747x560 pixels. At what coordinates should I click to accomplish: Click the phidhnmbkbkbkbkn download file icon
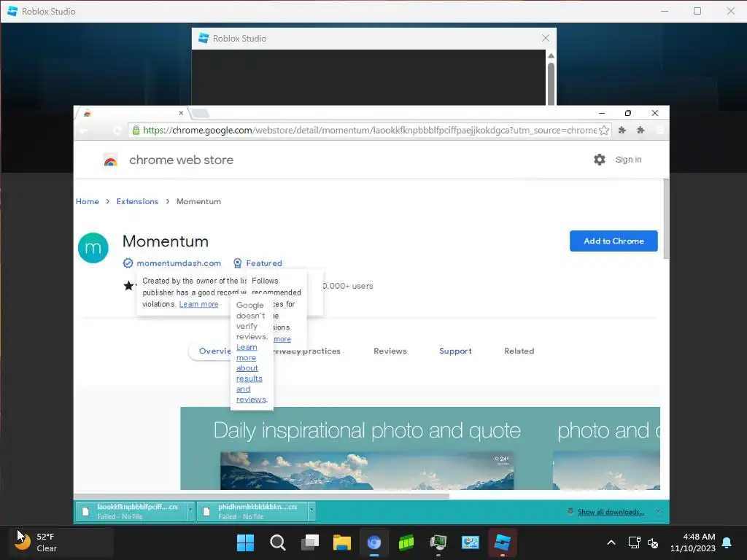[x=206, y=511]
